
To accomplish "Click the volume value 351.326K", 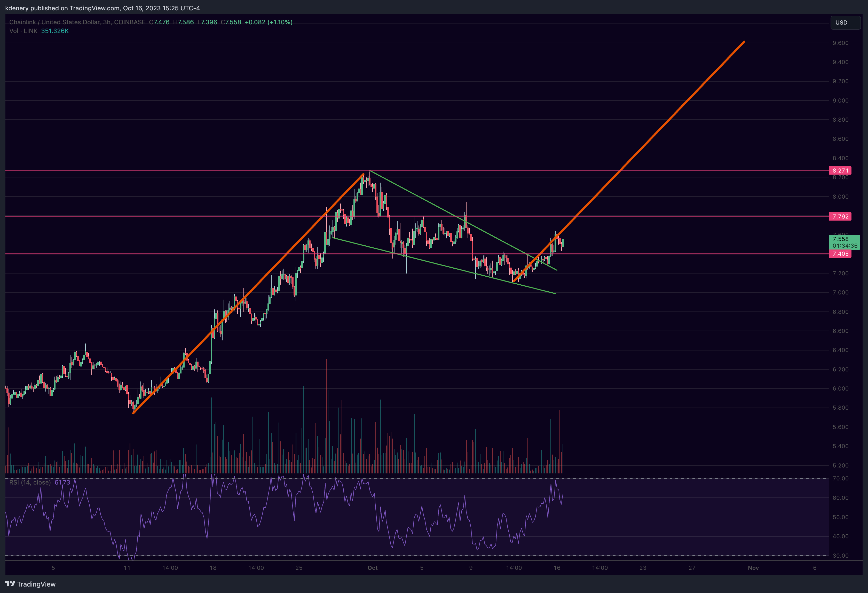I will coord(55,31).
